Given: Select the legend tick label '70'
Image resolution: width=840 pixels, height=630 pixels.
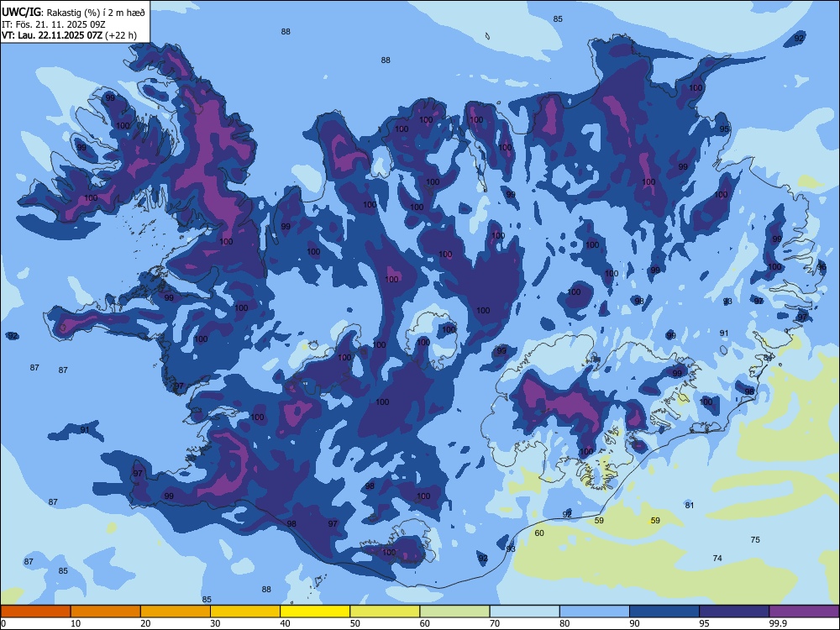Looking at the screenshot, I should (x=495, y=623).
